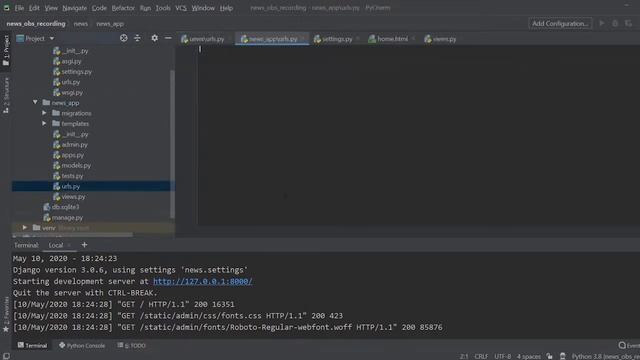Expand the venv folder
Image resolution: width=640 pixels, height=360 pixels.
pos(24,228)
